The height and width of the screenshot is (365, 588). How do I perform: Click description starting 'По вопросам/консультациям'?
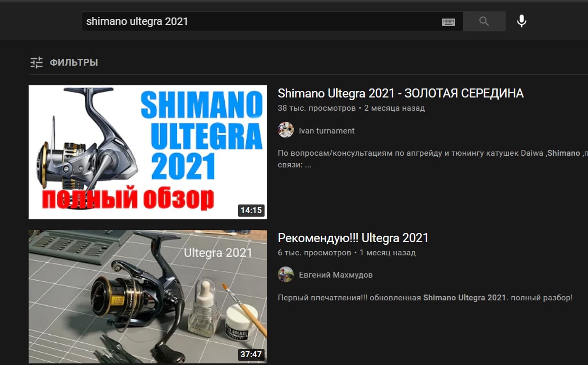(433, 159)
